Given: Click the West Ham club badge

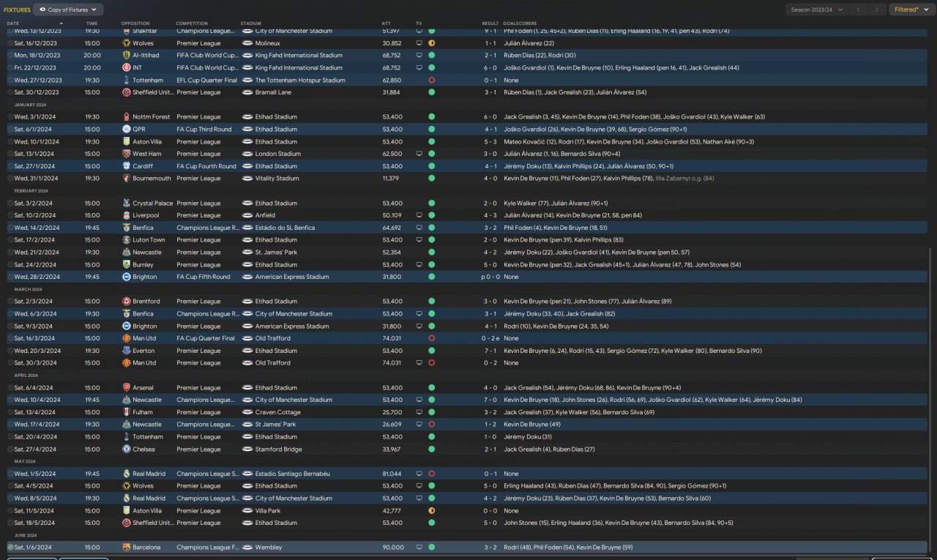Looking at the screenshot, I should (x=127, y=154).
